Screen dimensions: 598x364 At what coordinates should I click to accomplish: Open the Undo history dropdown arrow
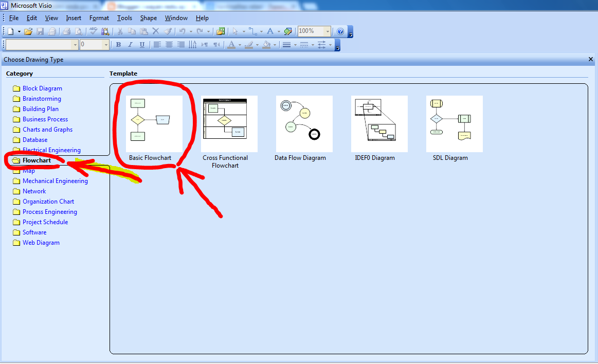coord(191,32)
